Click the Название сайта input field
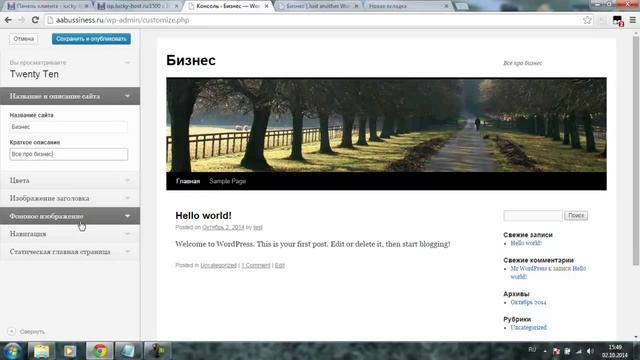 coord(69,127)
